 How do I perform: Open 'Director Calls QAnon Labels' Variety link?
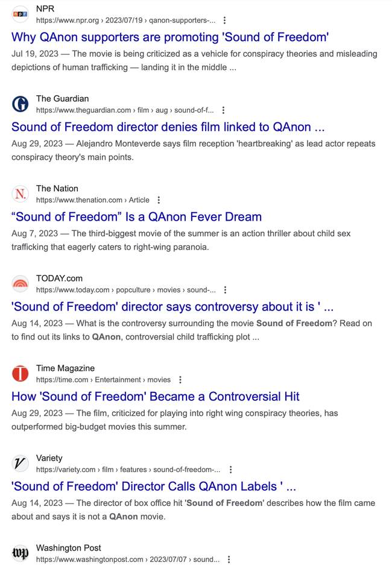pos(154,487)
